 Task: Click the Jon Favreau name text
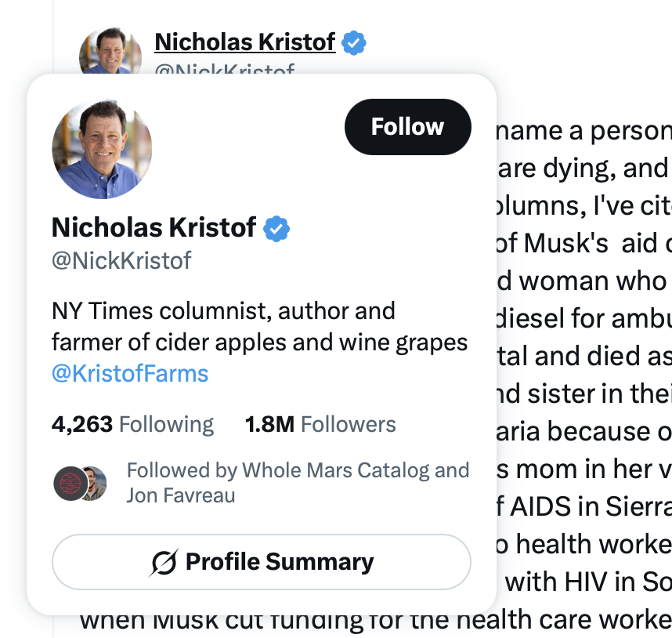point(180,495)
